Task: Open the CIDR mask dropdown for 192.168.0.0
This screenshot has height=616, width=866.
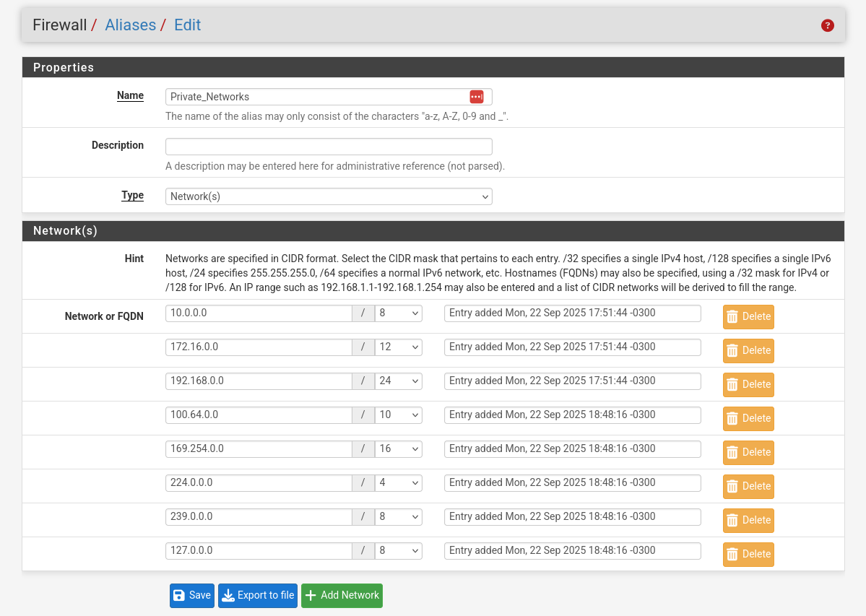Action: [x=398, y=381]
